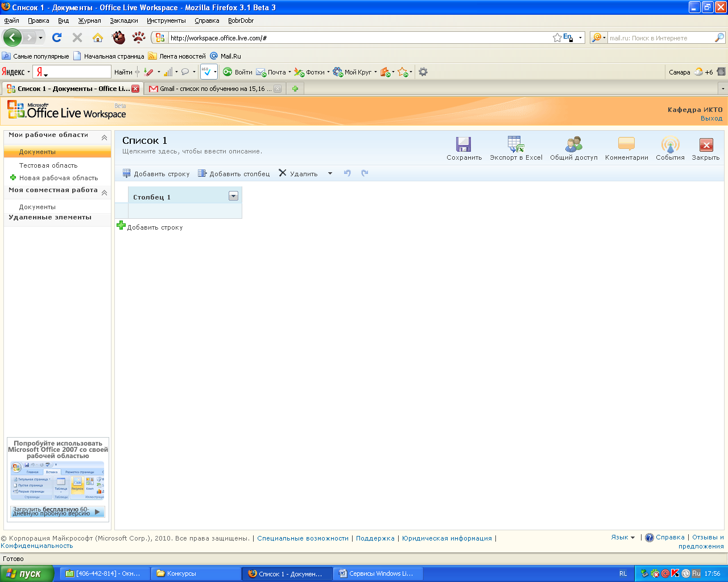
Task: Click the Закрыть red close icon
Action: [x=706, y=144]
